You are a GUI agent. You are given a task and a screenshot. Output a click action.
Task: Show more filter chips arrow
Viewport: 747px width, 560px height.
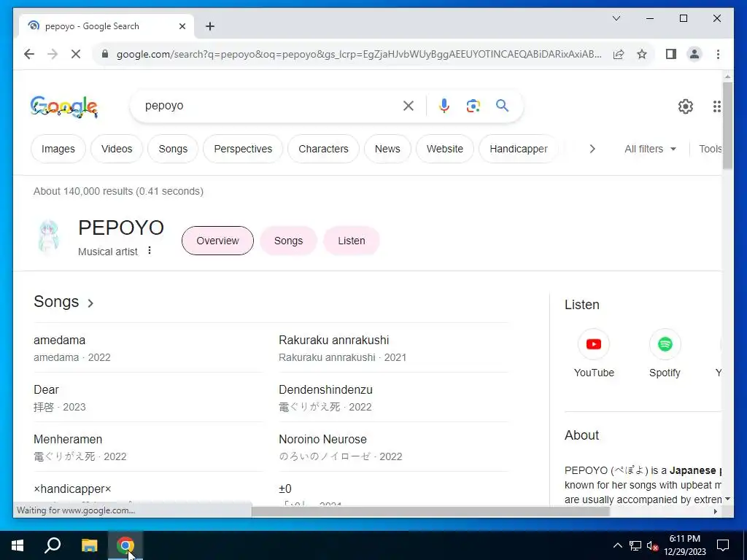point(592,149)
